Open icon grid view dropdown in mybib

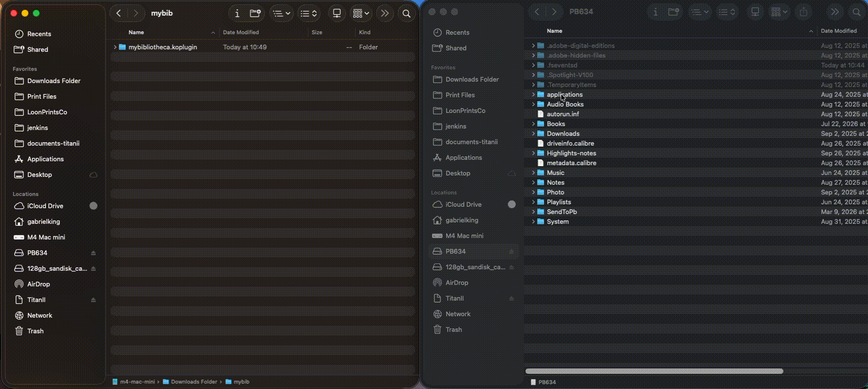(361, 14)
